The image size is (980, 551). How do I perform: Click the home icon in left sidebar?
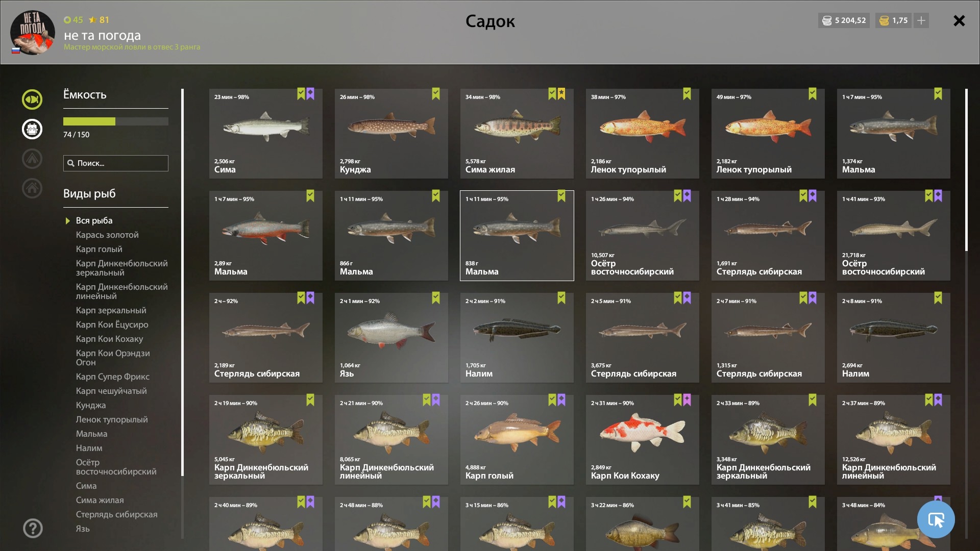32,188
